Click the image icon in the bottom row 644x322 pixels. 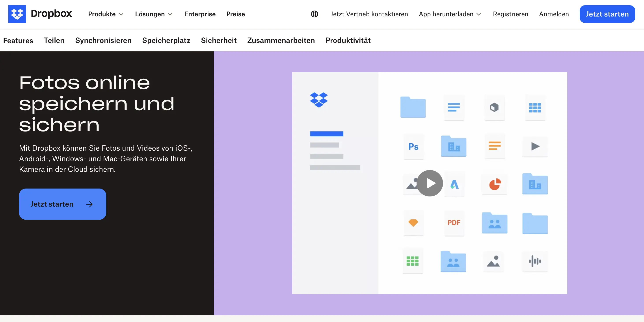[x=493, y=261]
